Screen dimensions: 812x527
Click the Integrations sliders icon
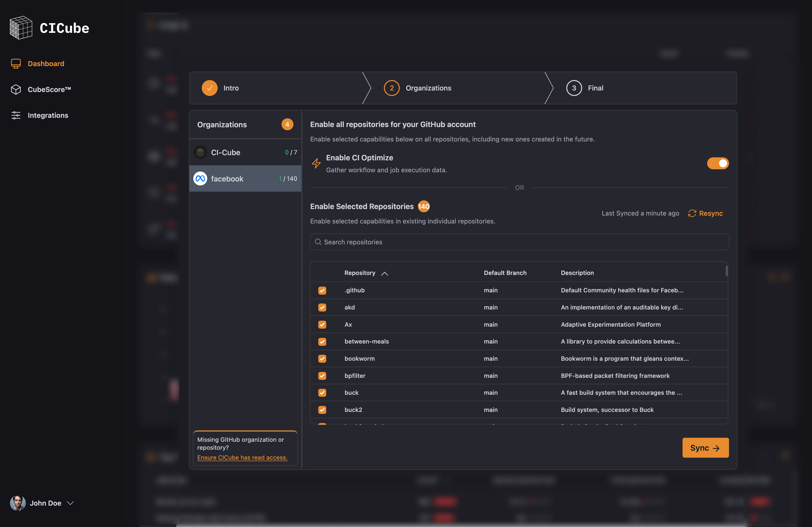[16, 115]
